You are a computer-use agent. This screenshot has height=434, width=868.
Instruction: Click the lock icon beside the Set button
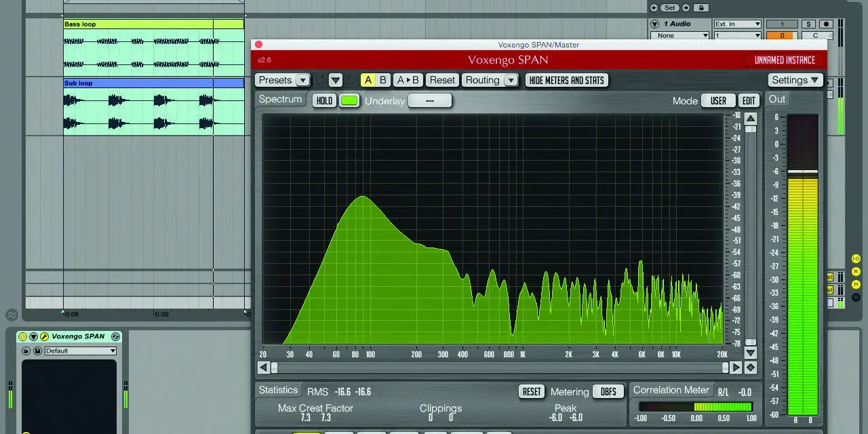click(x=701, y=7)
